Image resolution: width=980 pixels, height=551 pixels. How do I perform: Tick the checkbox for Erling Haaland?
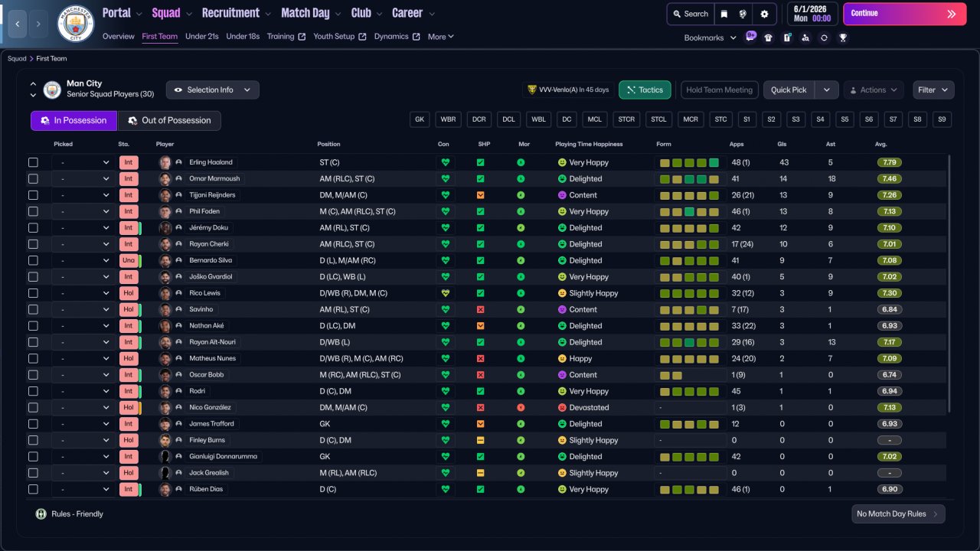click(x=33, y=162)
